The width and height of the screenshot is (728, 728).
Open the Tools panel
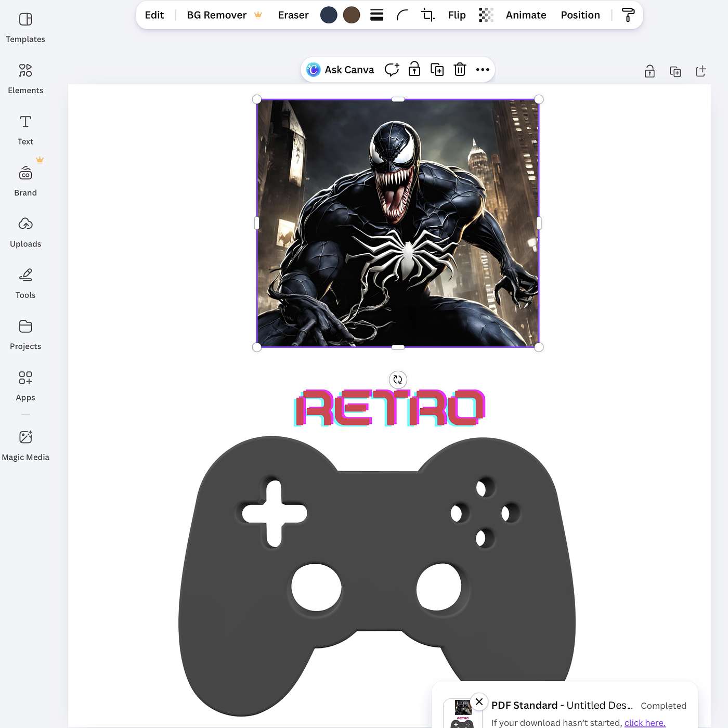(25, 284)
